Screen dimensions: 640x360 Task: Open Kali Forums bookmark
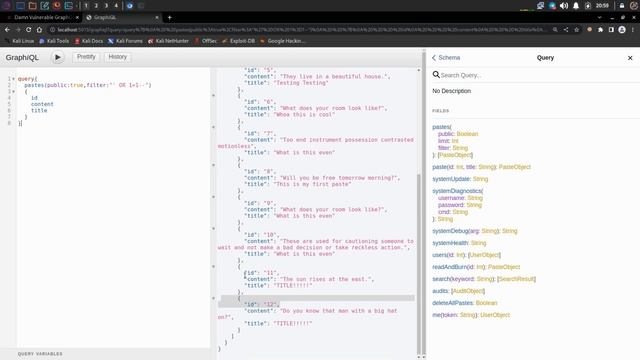coord(125,41)
